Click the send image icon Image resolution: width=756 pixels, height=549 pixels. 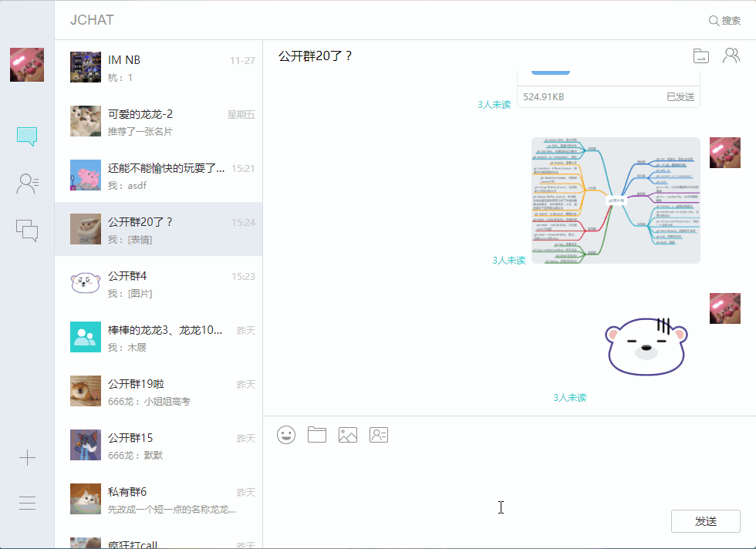pos(348,435)
